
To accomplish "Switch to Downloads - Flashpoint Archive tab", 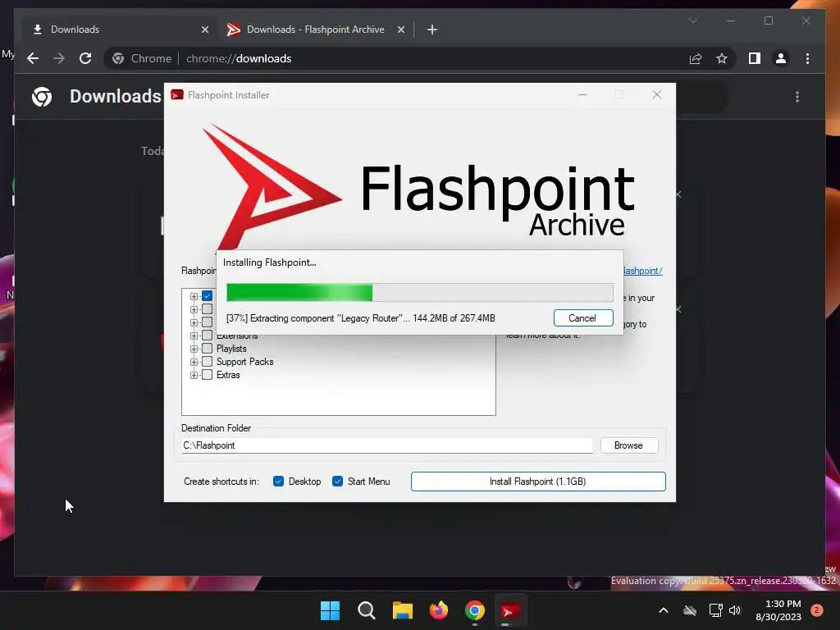I will pos(316,30).
